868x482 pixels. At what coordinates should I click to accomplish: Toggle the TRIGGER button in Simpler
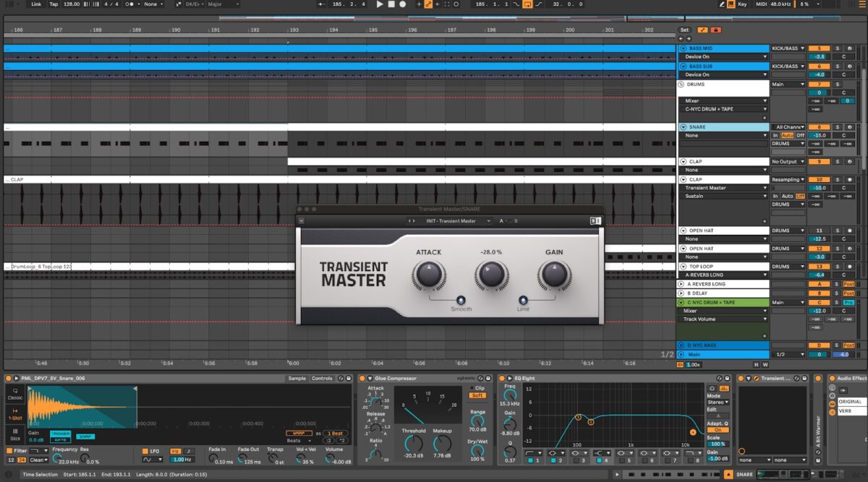[x=61, y=433]
